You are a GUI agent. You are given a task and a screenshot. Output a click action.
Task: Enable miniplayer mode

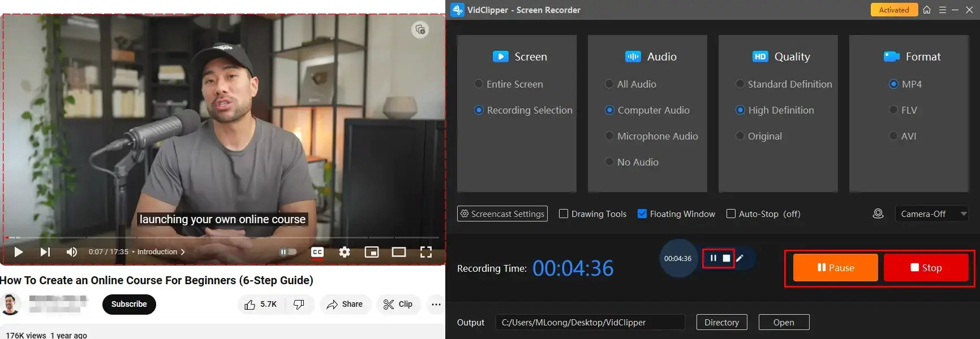coord(372,252)
